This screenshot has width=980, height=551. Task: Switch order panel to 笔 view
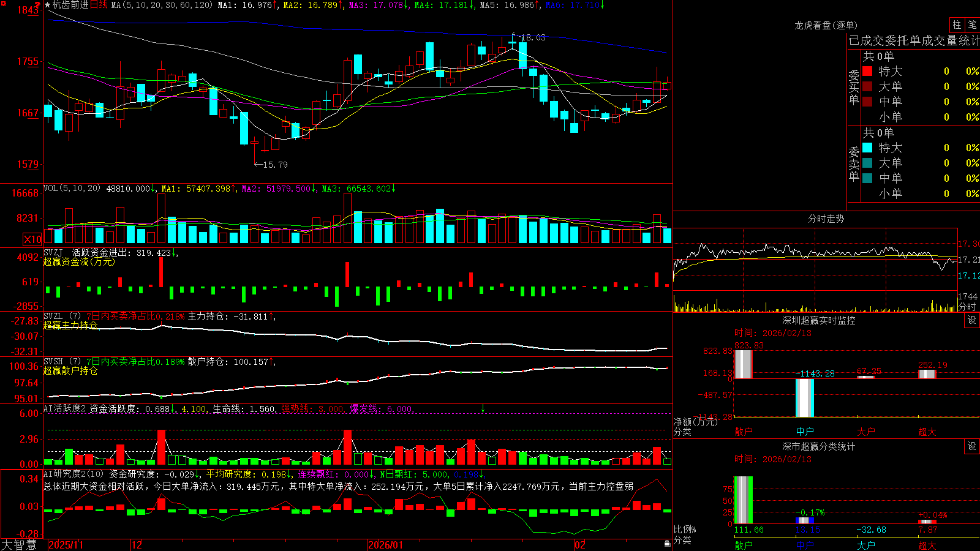973,24
